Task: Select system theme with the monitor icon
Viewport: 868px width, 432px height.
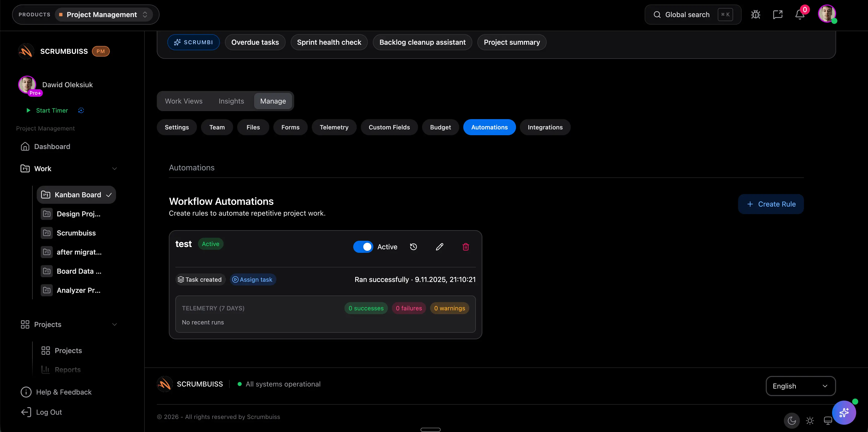Action: tap(828, 420)
